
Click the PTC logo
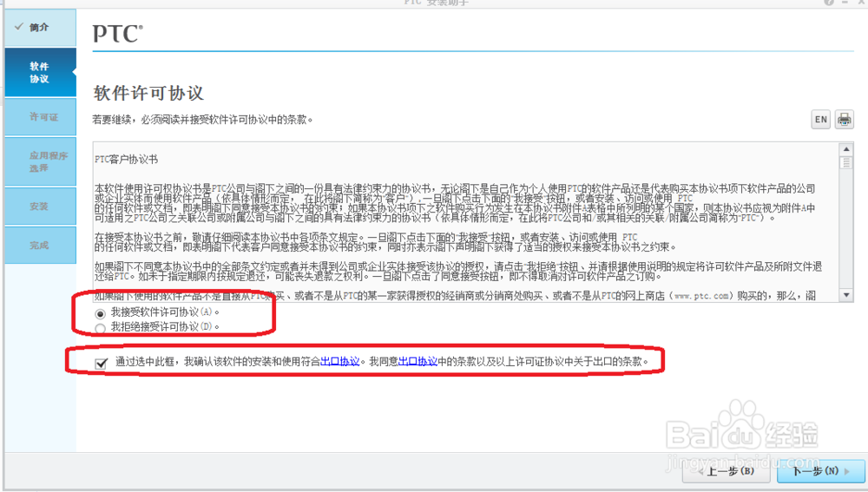pyautogui.click(x=117, y=34)
